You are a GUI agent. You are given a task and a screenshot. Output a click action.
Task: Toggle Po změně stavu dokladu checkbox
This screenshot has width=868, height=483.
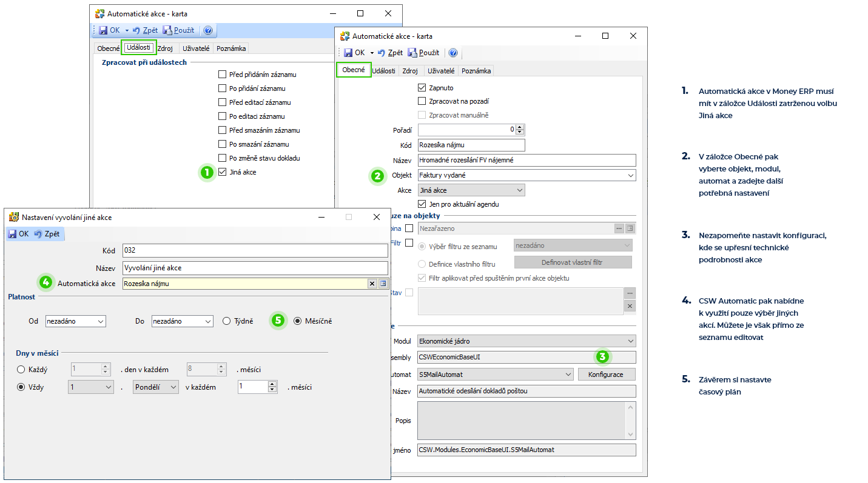click(x=222, y=158)
